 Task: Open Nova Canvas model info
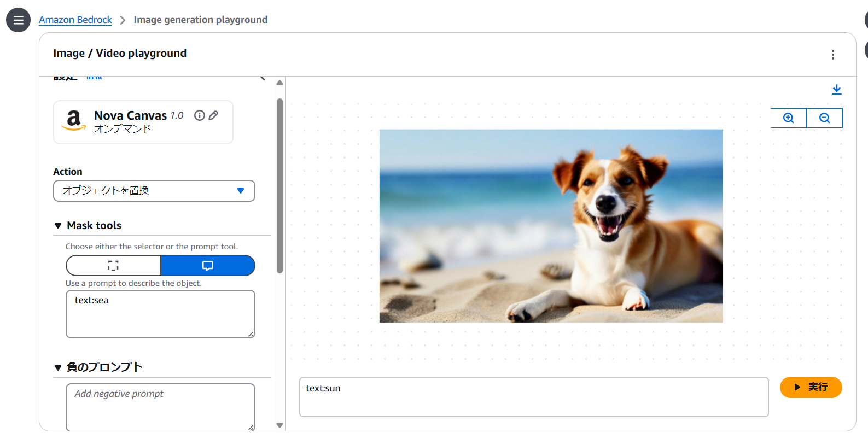200,115
